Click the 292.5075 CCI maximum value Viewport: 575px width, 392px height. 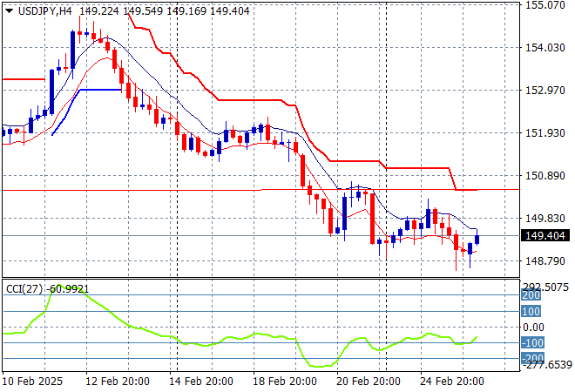[545, 287]
